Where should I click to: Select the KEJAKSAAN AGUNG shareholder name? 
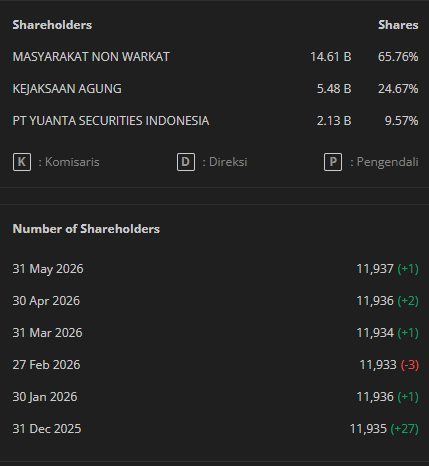[x=67, y=89]
